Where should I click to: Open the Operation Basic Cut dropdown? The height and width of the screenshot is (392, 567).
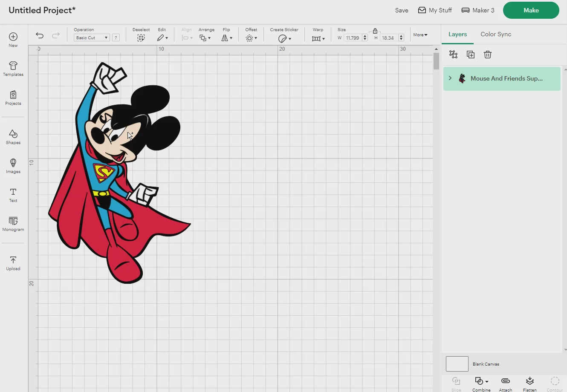(92, 37)
